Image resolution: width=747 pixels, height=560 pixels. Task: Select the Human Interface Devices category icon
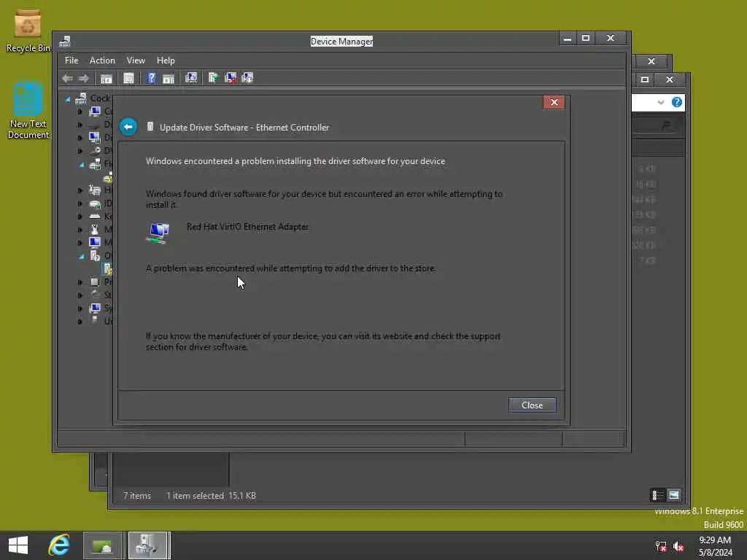95,190
